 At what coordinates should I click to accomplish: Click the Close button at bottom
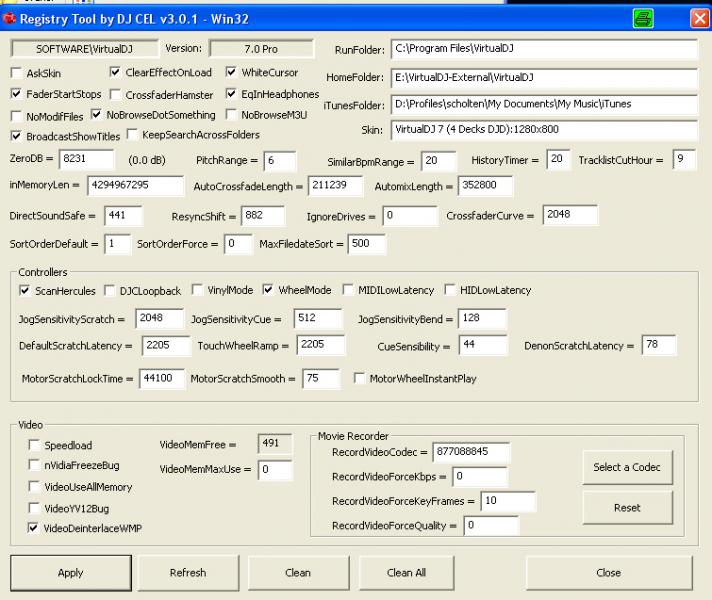pos(609,573)
